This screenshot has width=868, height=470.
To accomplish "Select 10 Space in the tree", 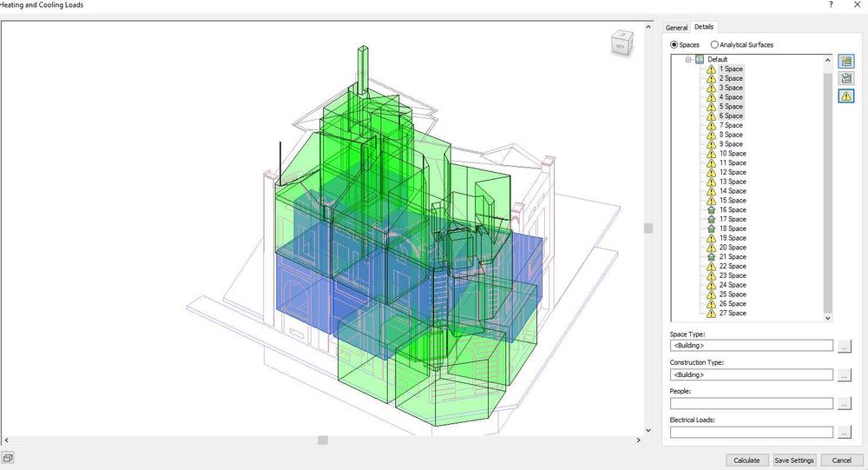I will pyautogui.click(x=733, y=154).
